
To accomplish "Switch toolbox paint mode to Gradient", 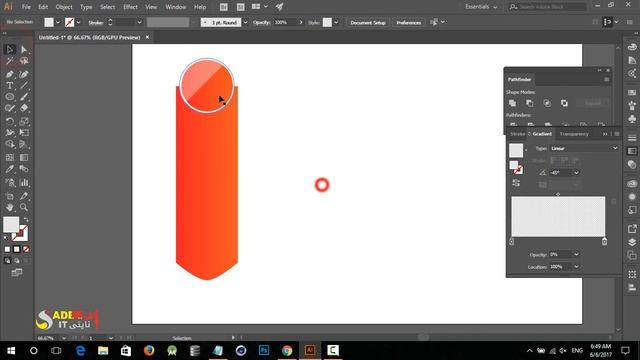I will tap(17, 249).
